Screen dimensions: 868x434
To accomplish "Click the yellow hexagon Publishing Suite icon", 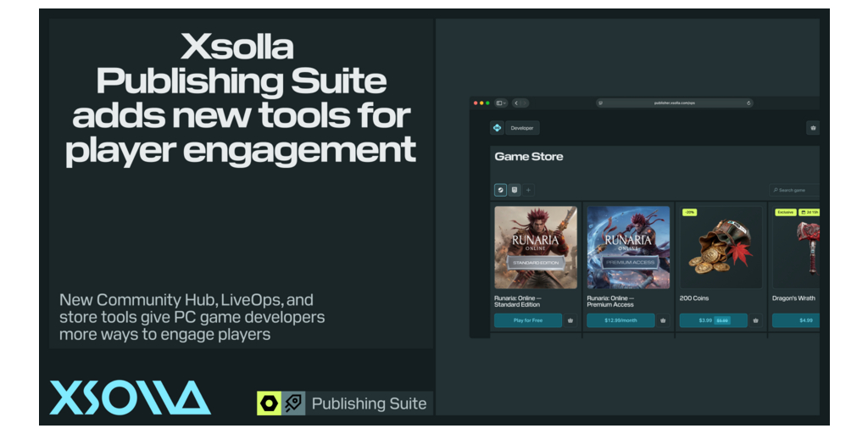I will [269, 403].
